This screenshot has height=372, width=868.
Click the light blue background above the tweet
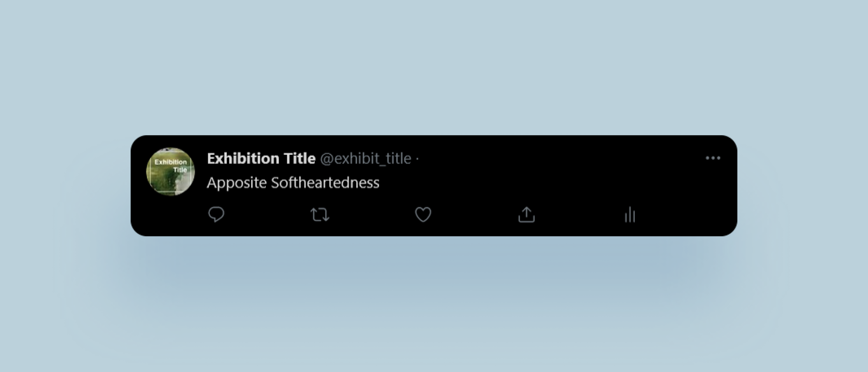click(434, 70)
